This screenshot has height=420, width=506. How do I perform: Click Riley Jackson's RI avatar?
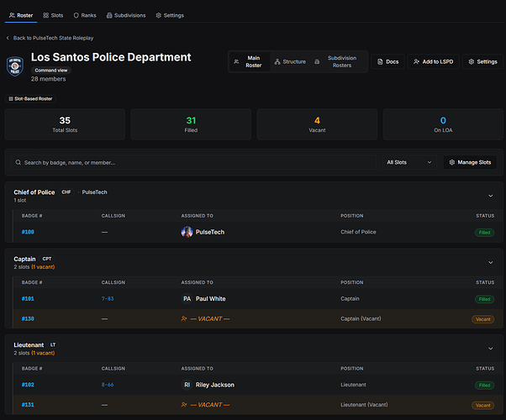click(x=187, y=385)
